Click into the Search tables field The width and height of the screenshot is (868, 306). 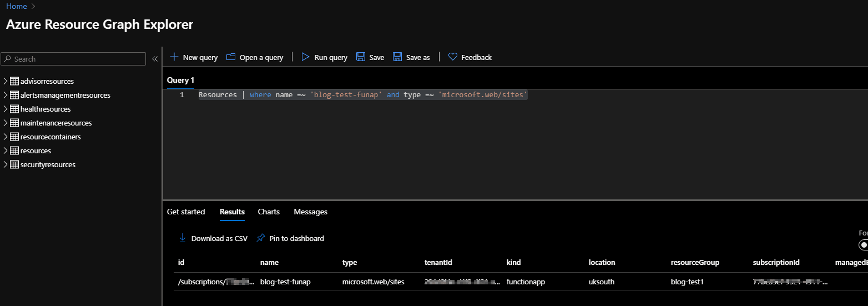point(73,59)
